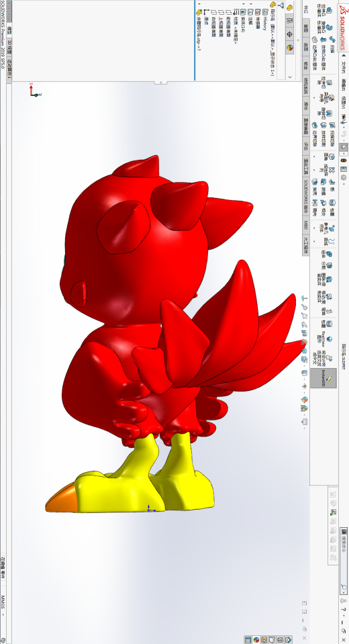Click the rebuild traffic light icon
The image size is (349, 644).
344,160
